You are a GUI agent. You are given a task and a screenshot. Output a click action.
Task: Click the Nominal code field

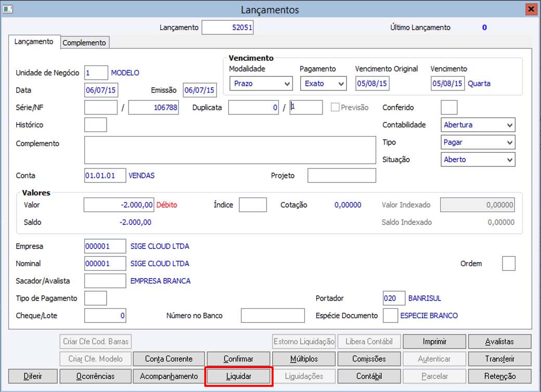(x=105, y=264)
